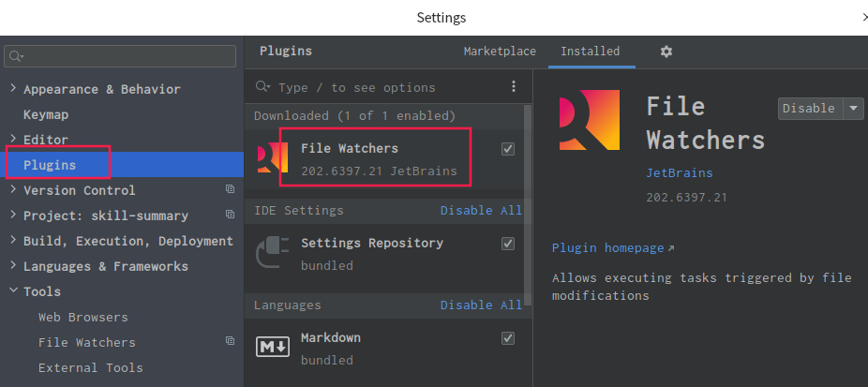Expand the Editor settings node

tap(13, 139)
